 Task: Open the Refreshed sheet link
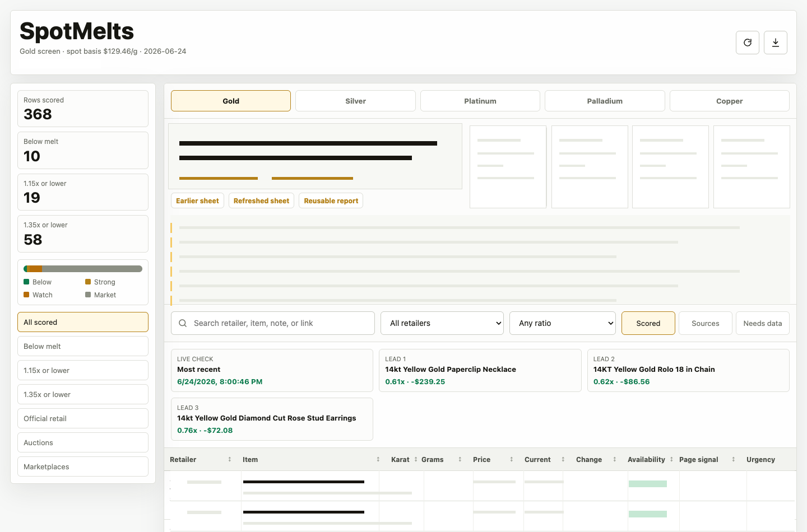coord(261,200)
